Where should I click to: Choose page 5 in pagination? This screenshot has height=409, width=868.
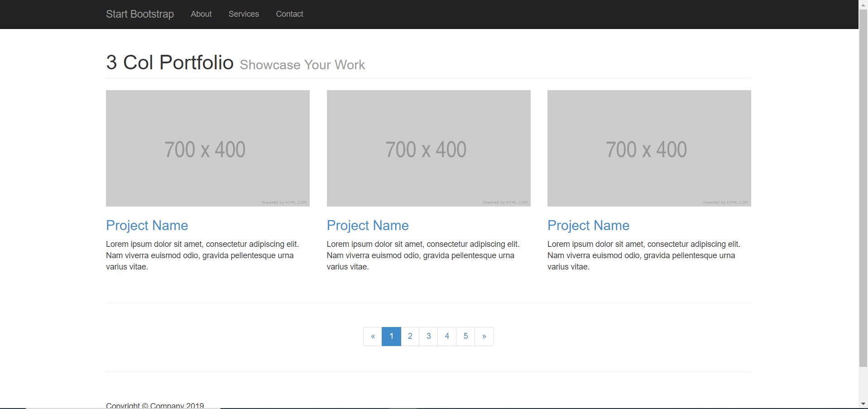coord(465,336)
